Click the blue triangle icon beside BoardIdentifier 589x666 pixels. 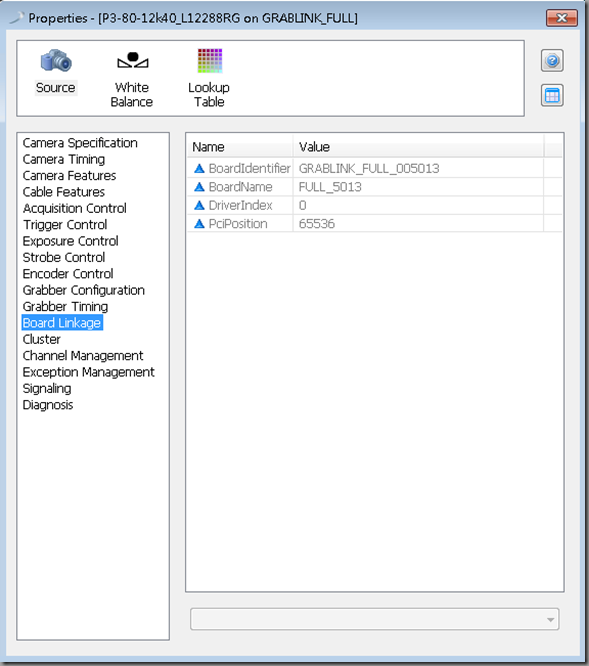click(x=199, y=169)
